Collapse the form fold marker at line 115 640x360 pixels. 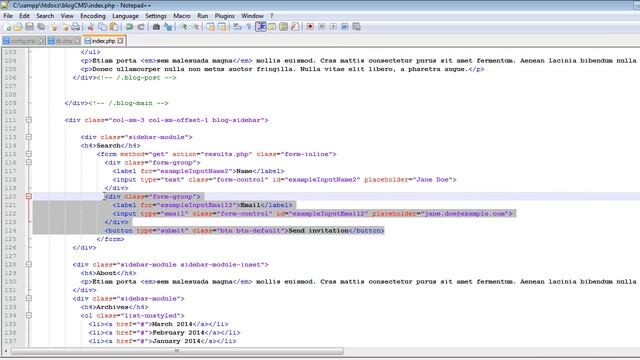point(29,154)
